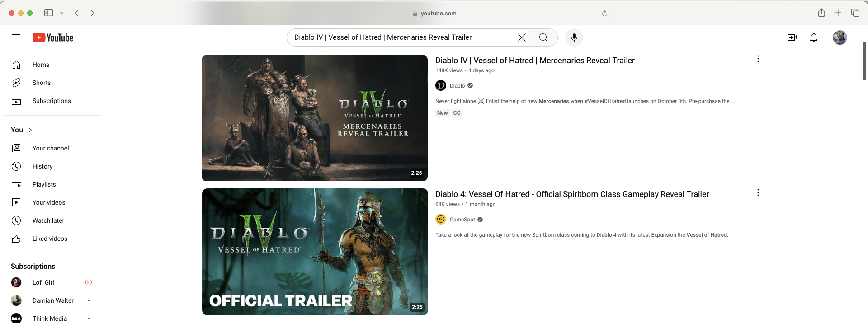
Task: Click the Spiritborn trailer description text
Action: [581, 235]
